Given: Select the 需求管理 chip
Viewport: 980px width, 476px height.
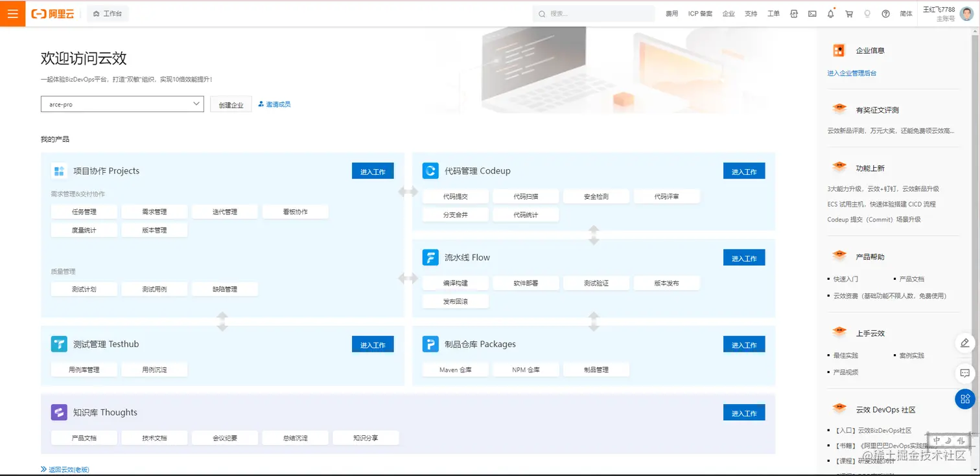Looking at the screenshot, I should click(x=154, y=212).
